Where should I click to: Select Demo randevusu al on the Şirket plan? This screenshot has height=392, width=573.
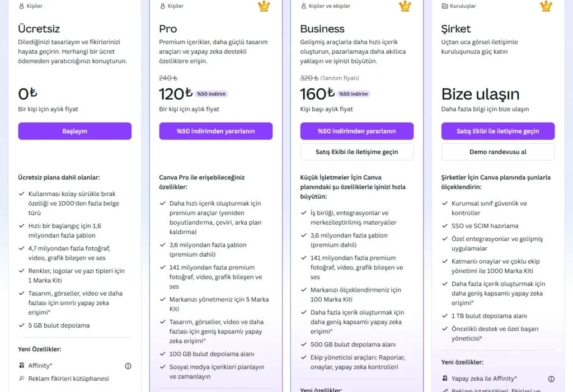click(x=497, y=152)
